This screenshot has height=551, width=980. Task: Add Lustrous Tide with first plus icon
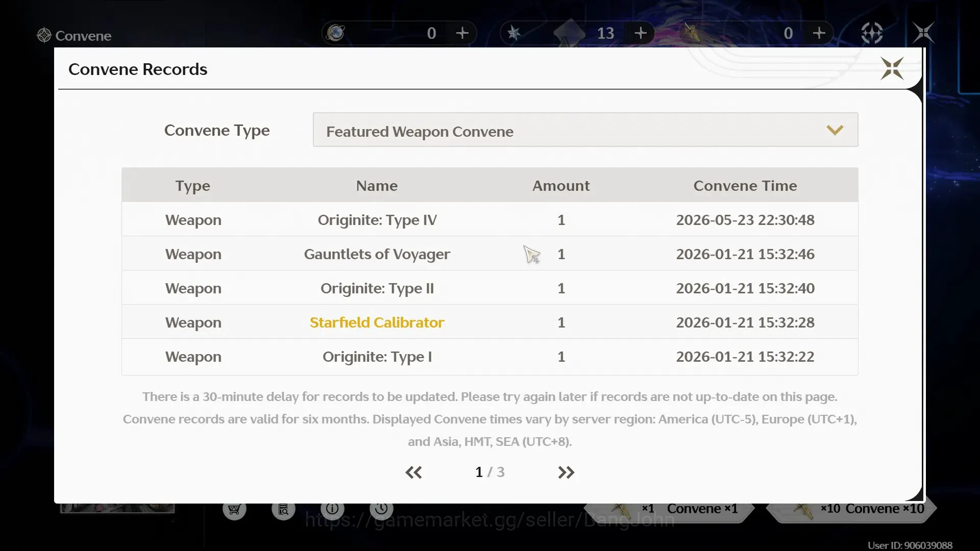coord(462,33)
